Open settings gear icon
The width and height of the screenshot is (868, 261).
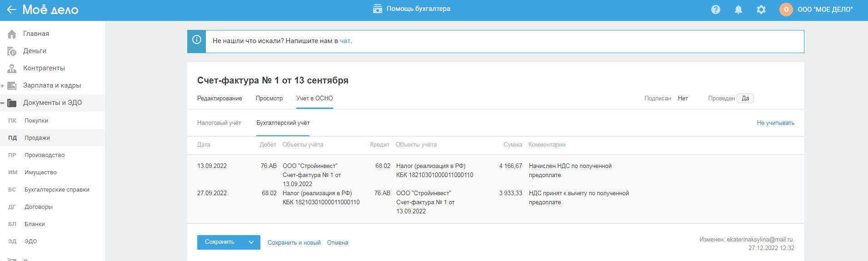click(x=761, y=10)
